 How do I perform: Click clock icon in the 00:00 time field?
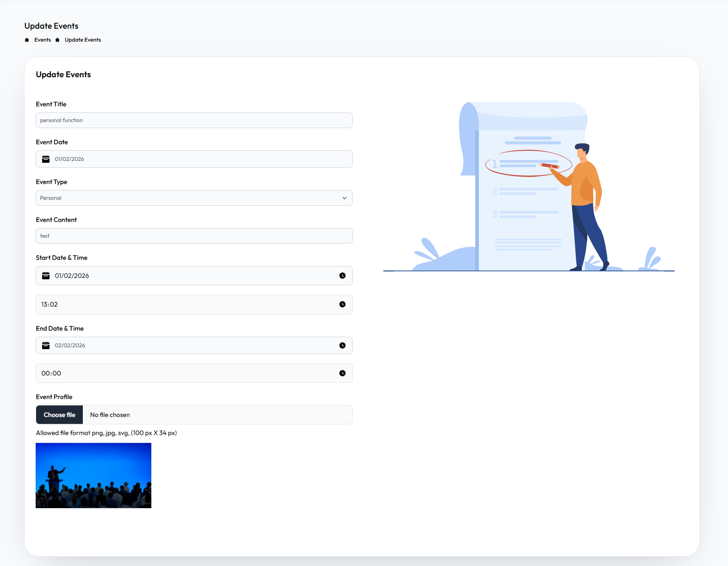click(x=342, y=373)
